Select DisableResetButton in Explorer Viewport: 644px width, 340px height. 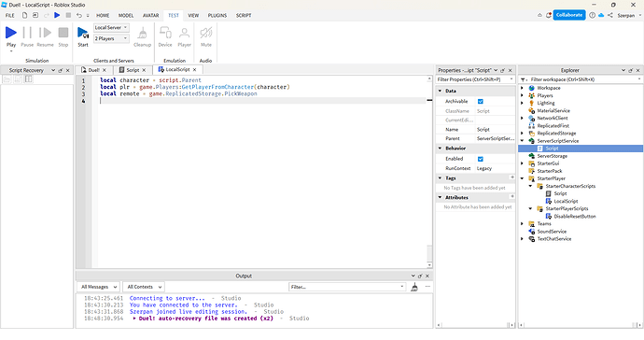click(x=575, y=217)
